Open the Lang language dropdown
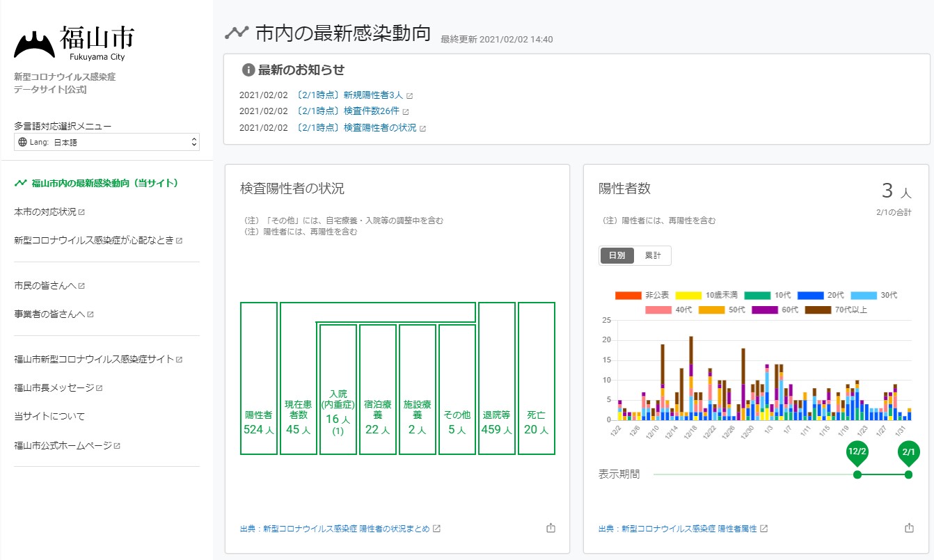 (x=106, y=142)
